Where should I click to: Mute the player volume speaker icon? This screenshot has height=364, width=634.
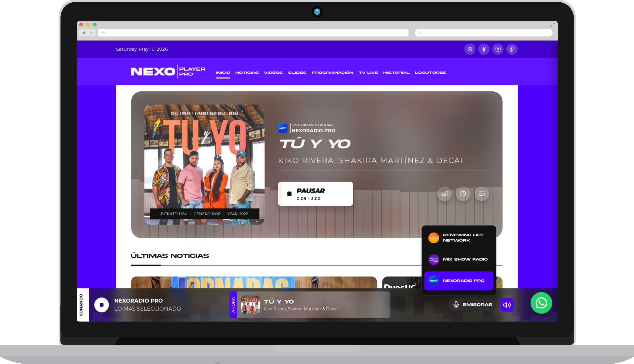pos(507,305)
